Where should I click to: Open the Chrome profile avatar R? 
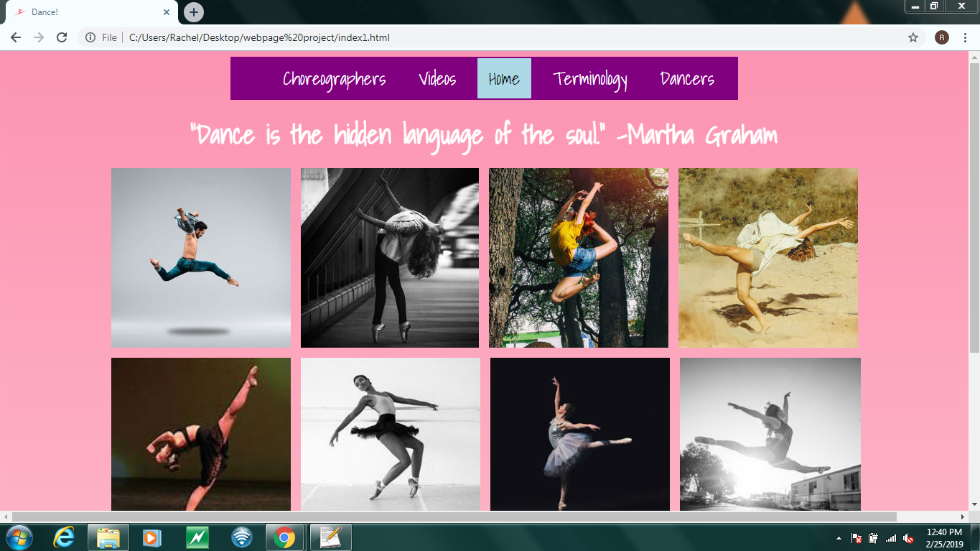[942, 37]
